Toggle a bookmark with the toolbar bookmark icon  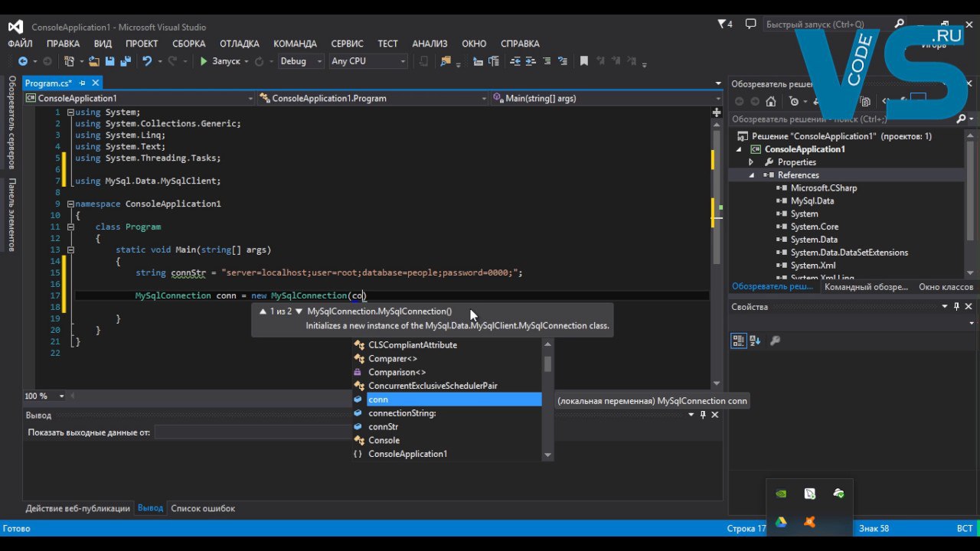point(584,61)
